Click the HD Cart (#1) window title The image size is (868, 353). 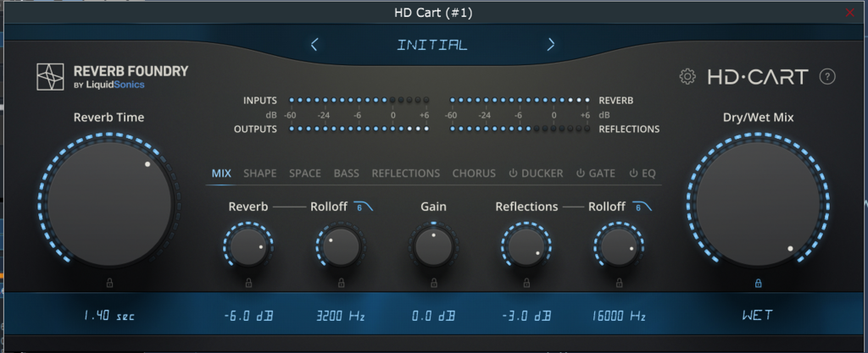click(433, 12)
